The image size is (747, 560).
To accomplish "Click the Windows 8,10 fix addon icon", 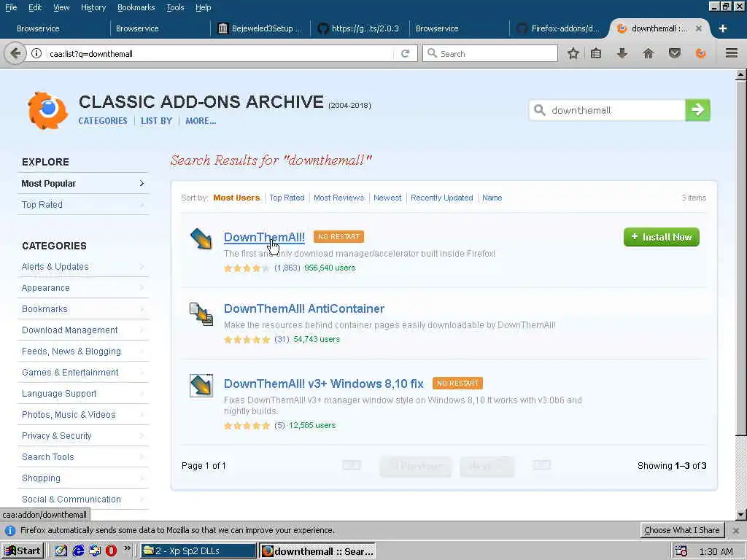I will coord(201,386).
